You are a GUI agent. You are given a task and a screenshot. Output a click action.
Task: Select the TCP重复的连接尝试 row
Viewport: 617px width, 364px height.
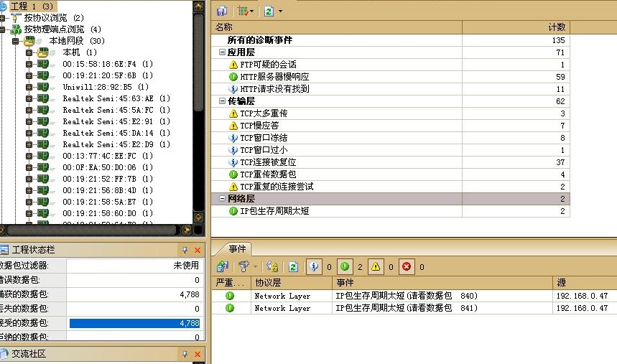pyautogui.click(x=391, y=187)
